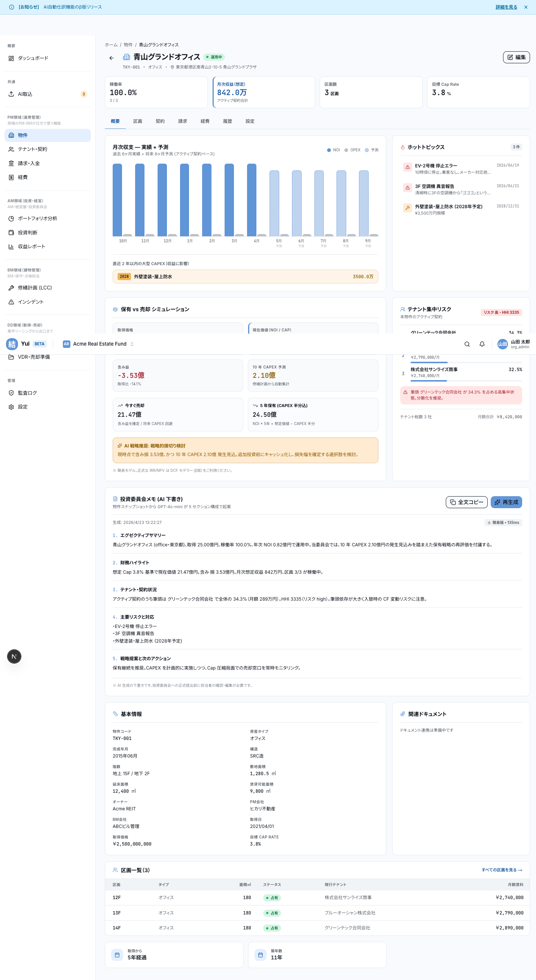Image resolution: width=536 pixels, height=980 pixels.
Task: Click the インシデント warning triangle icon
Action: point(11,302)
